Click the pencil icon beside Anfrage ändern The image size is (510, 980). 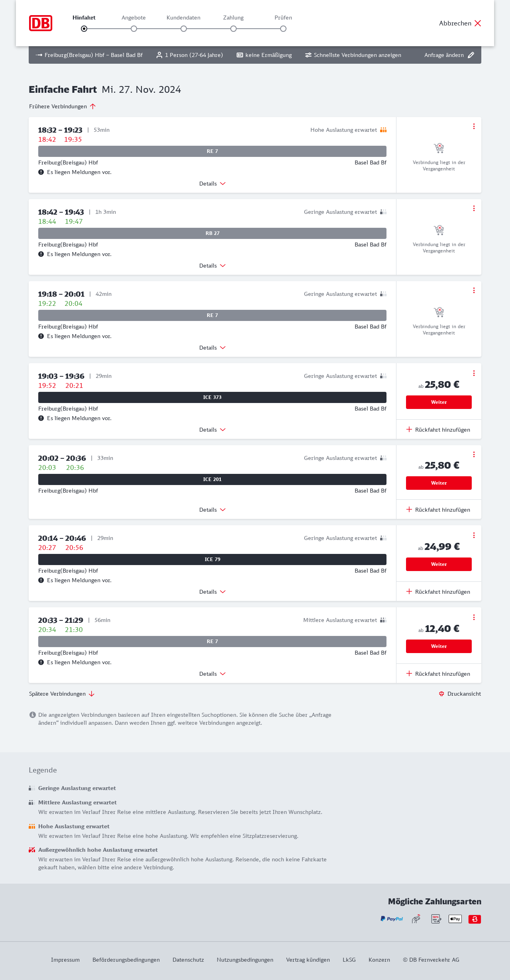(471, 55)
